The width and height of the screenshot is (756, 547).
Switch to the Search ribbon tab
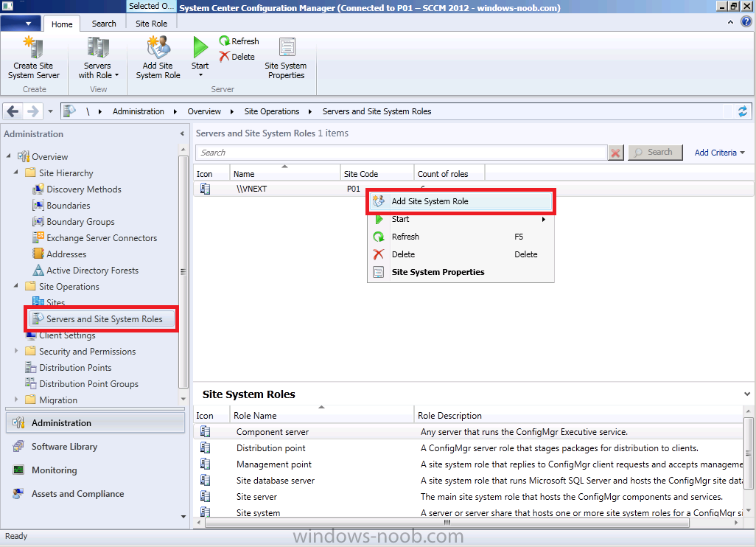point(104,24)
